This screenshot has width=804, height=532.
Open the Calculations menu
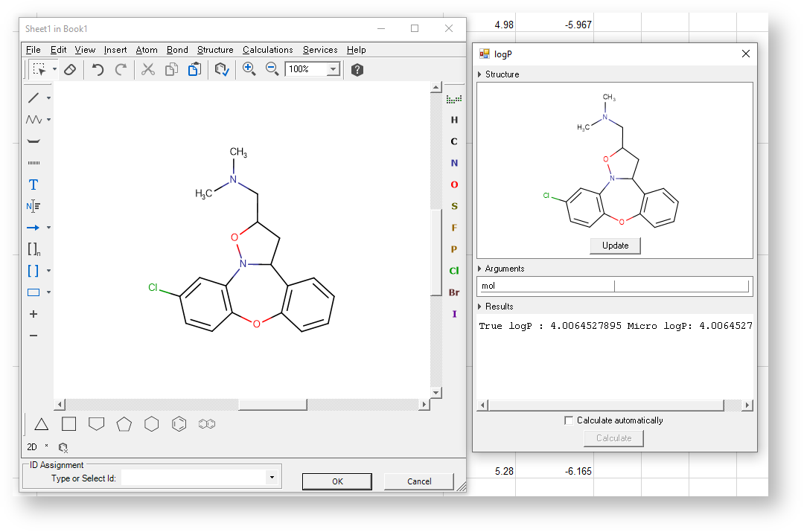click(267, 50)
